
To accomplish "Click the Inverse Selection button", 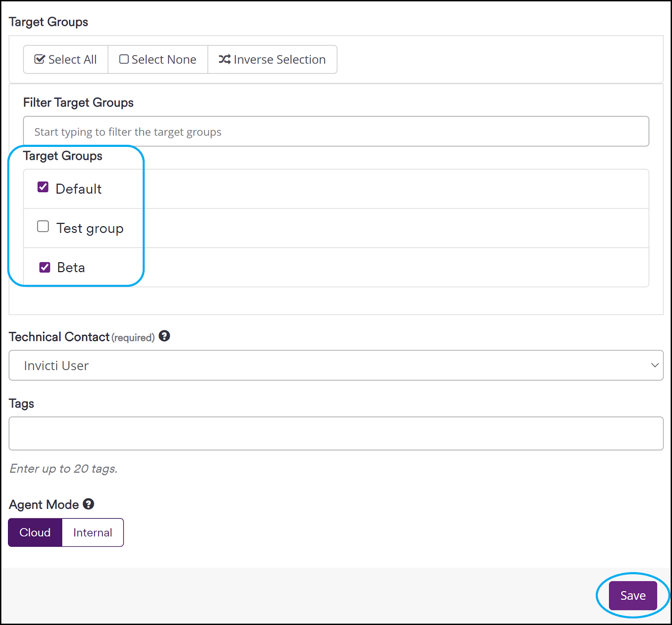I will (272, 59).
